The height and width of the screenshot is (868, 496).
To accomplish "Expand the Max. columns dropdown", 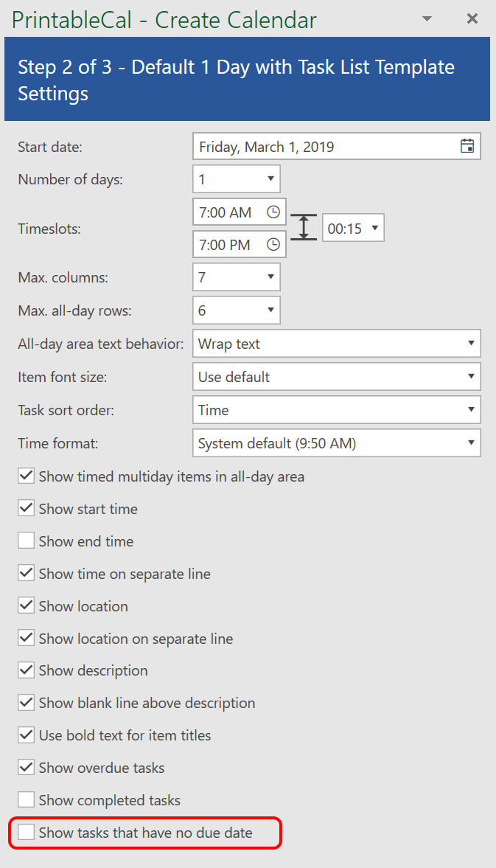I will click(x=270, y=277).
